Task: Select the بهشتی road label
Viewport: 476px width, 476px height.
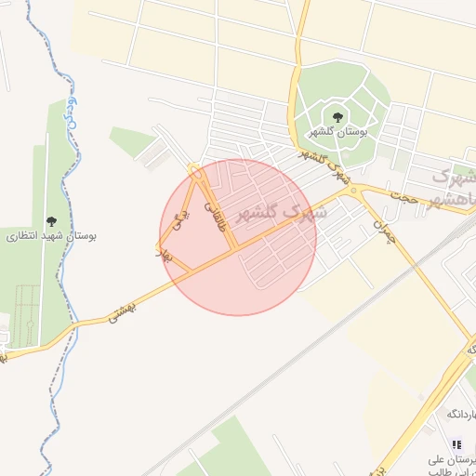Action: point(122,313)
